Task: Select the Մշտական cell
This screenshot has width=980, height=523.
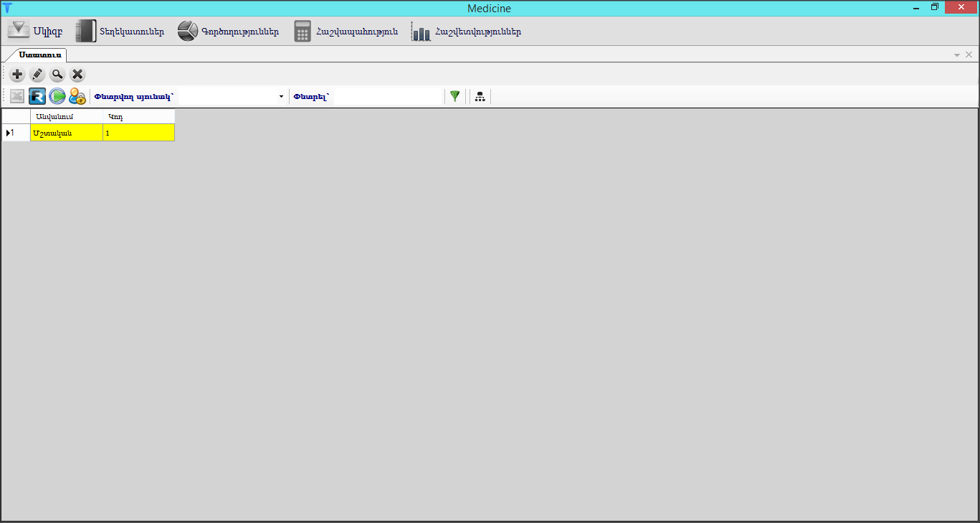Action: tap(67, 133)
